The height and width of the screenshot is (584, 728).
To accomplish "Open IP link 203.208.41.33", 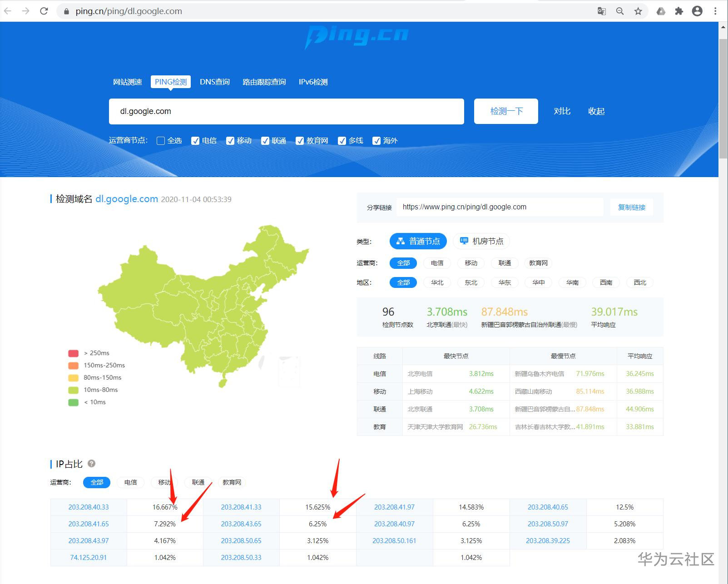I will tap(241, 507).
